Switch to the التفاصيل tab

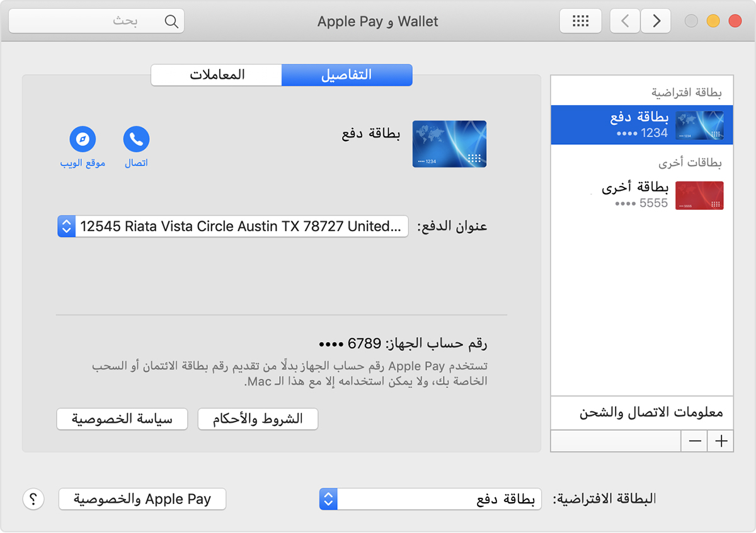(347, 75)
